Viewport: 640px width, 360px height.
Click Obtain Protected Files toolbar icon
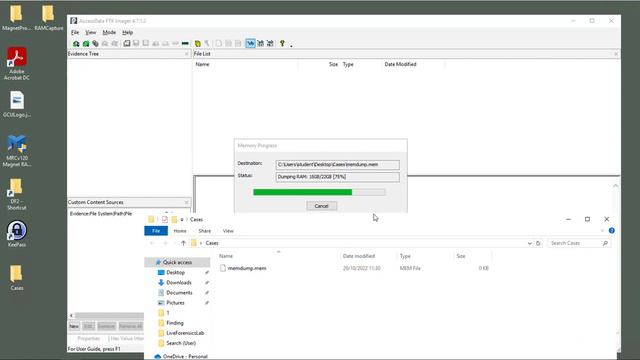coord(198,43)
